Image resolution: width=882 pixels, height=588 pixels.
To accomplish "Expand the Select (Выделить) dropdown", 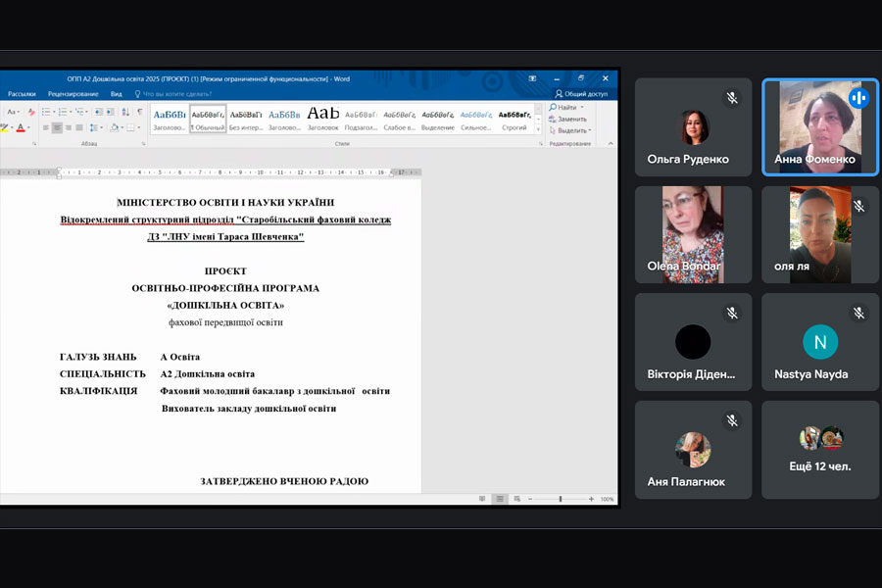I will click(x=589, y=130).
